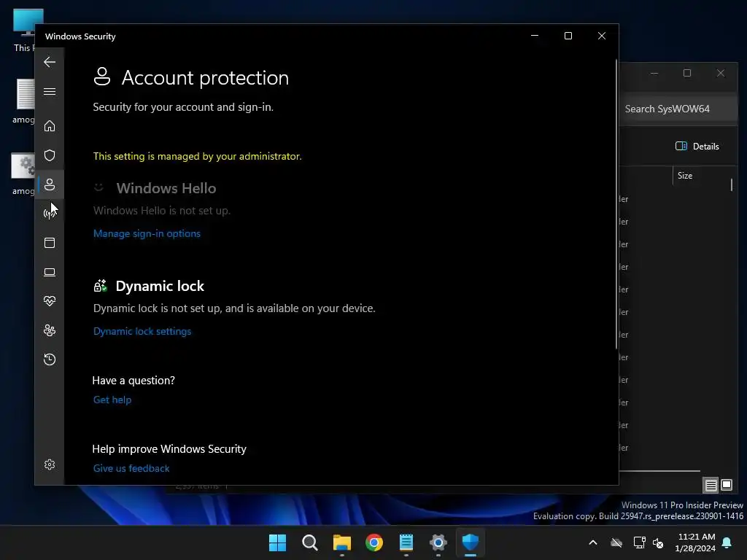Open Protection history clock icon
Screen dimensions: 747x560
click(50, 359)
